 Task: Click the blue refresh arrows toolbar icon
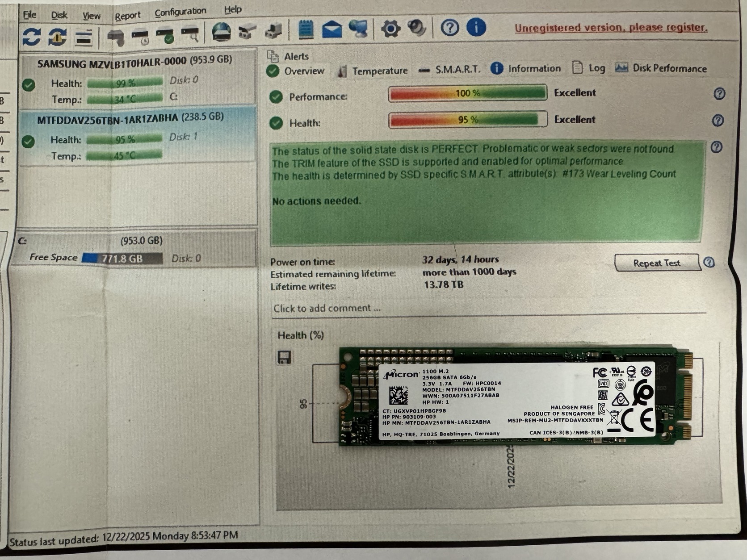click(31, 37)
